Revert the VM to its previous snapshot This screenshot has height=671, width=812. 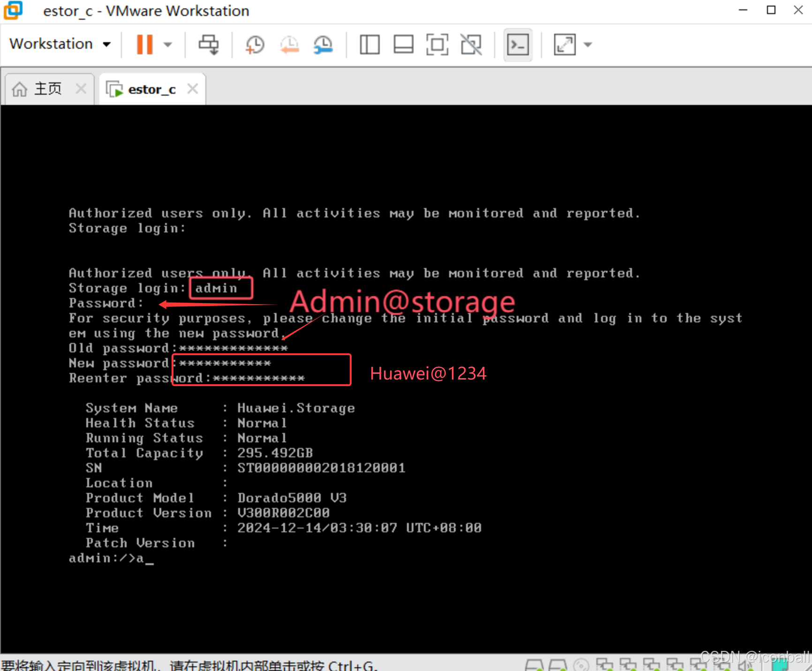[289, 45]
